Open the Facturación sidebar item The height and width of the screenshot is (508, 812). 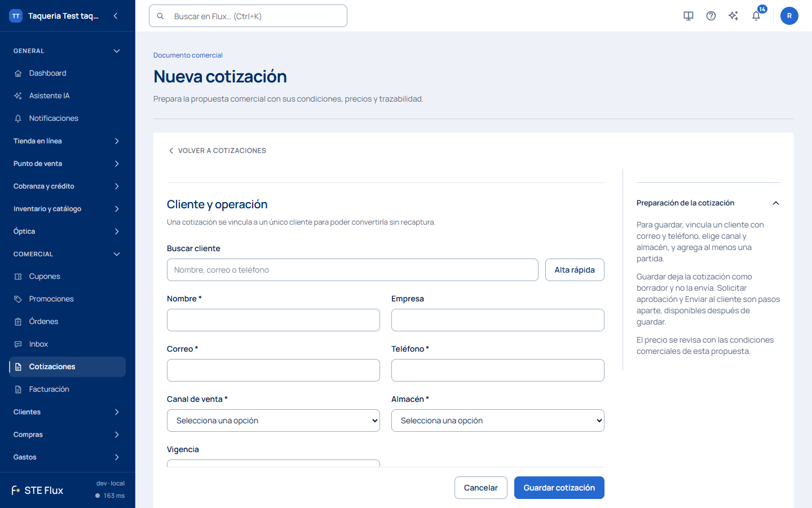point(67,389)
